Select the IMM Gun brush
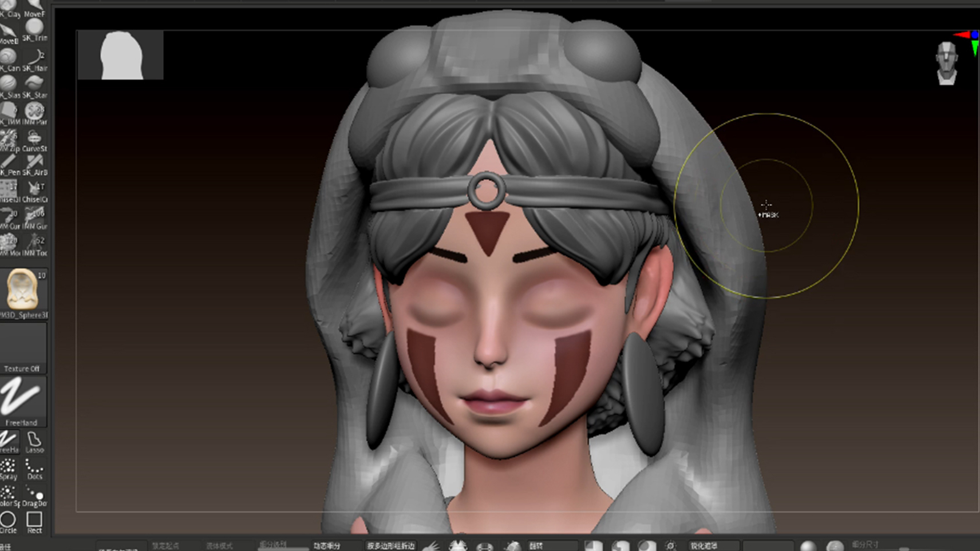 tap(34, 219)
